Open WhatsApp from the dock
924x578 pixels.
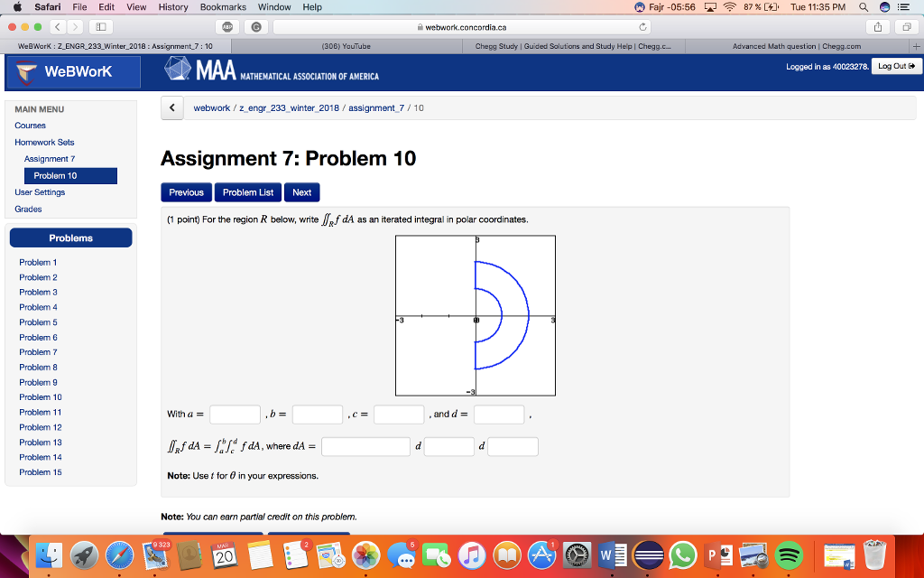tap(684, 554)
